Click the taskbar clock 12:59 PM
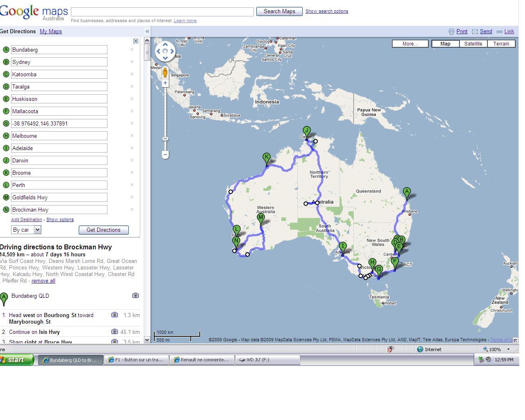Screen dimensions: 525x420 click(504, 360)
